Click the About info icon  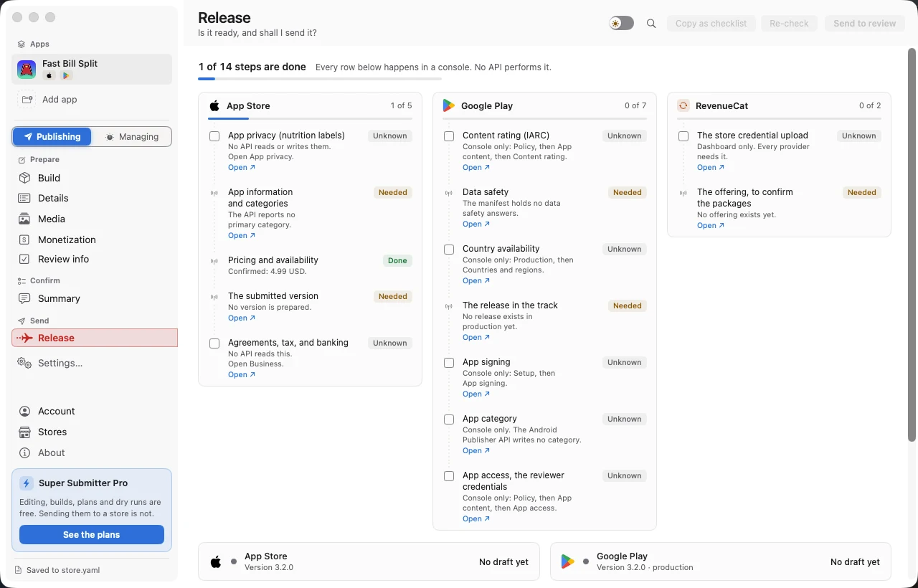click(24, 452)
